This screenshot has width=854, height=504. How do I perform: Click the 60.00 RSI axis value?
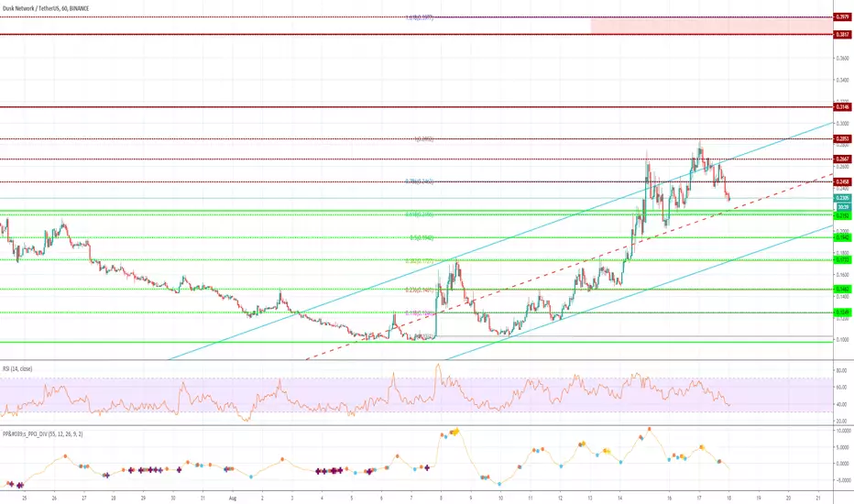pos(841,388)
